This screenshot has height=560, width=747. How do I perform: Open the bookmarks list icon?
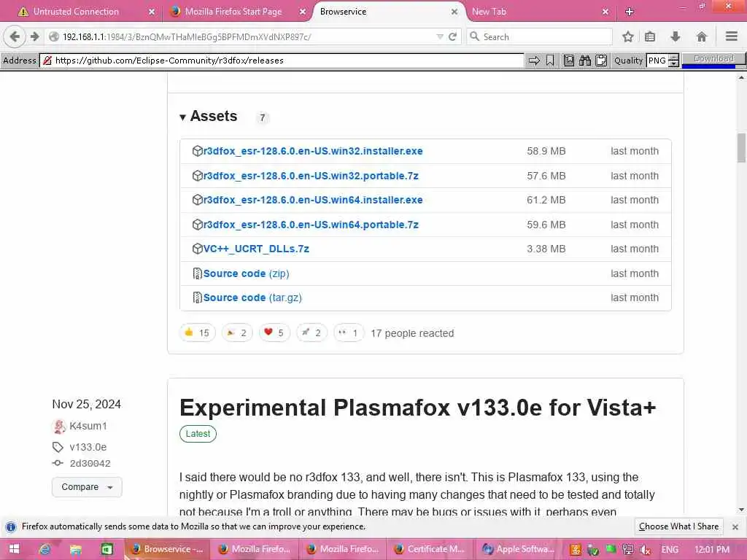pos(650,36)
